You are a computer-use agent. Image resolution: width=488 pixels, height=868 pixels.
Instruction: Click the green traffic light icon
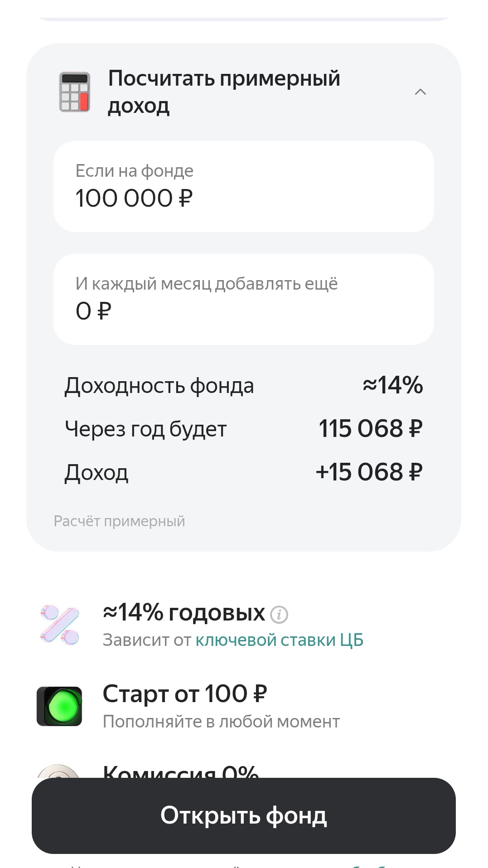(59, 707)
